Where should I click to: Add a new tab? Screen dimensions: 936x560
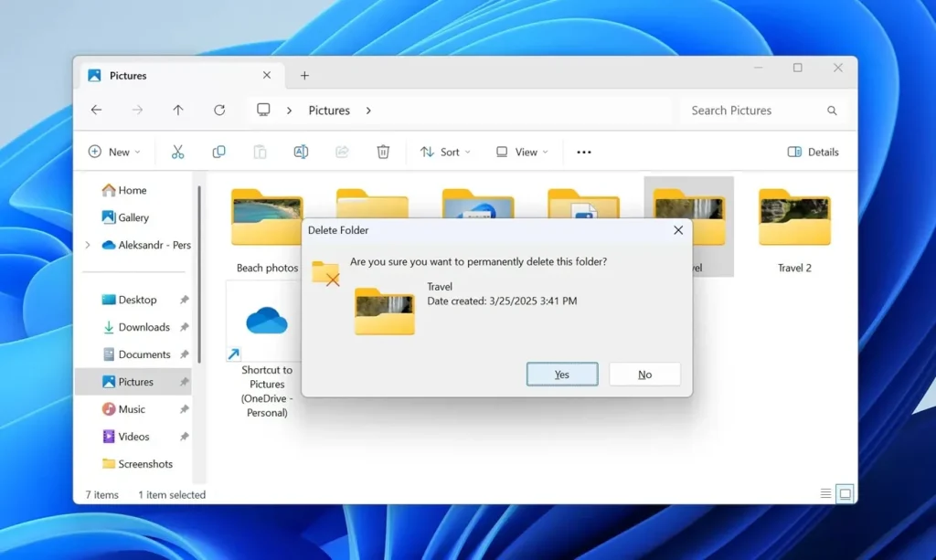304,75
